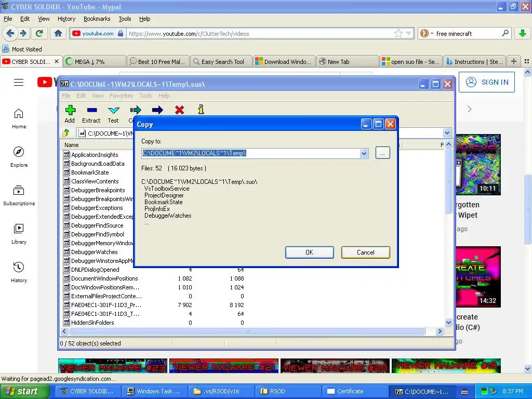
Task: Switch to the MEGA 7% tab
Action: point(95,61)
